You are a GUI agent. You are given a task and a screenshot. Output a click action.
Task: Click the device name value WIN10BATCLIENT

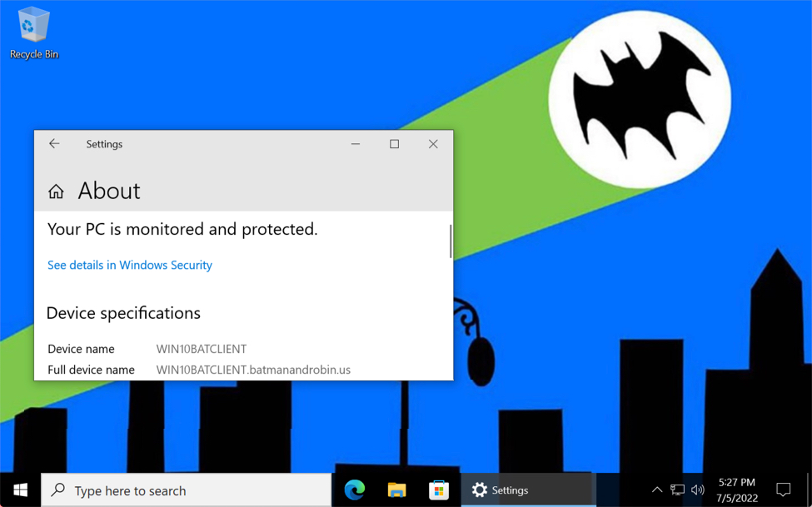(202, 349)
